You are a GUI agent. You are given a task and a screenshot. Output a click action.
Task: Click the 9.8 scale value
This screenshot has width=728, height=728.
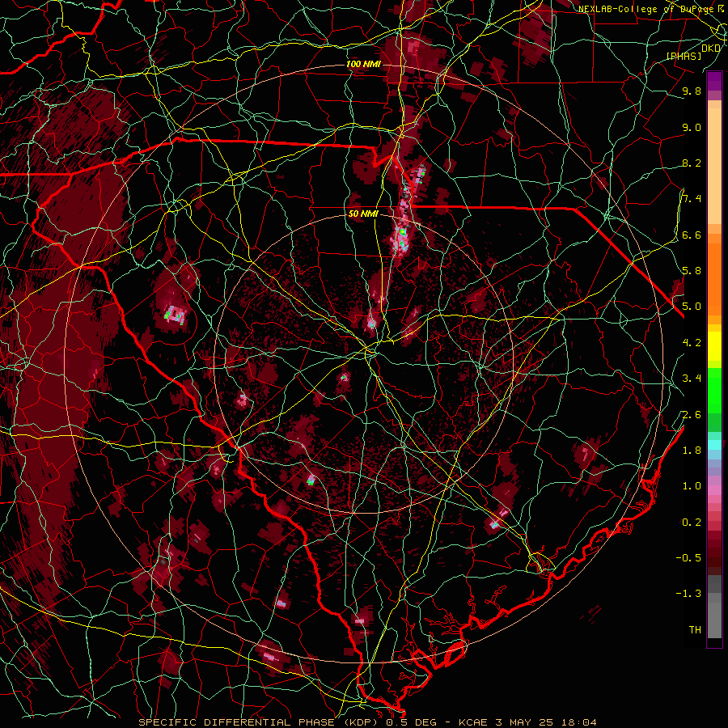pyautogui.click(x=692, y=91)
